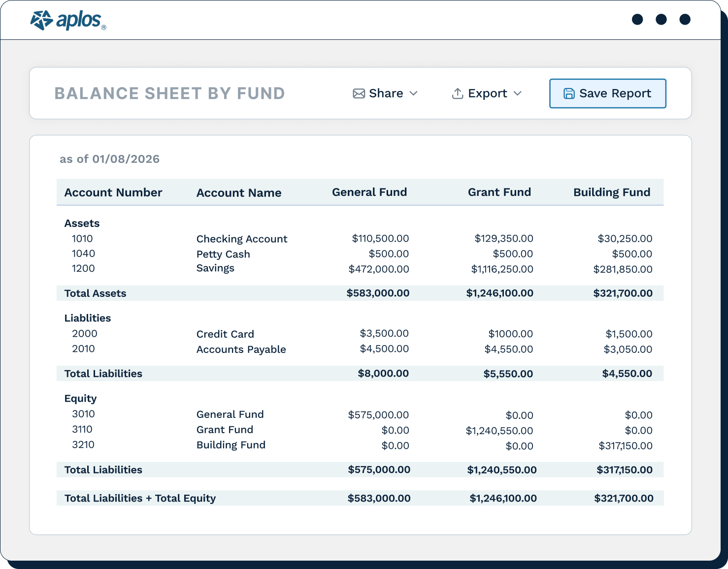The image size is (728, 569).
Task: Click the $4,500.00 accounts payable value
Action: [x=384, y=349]
